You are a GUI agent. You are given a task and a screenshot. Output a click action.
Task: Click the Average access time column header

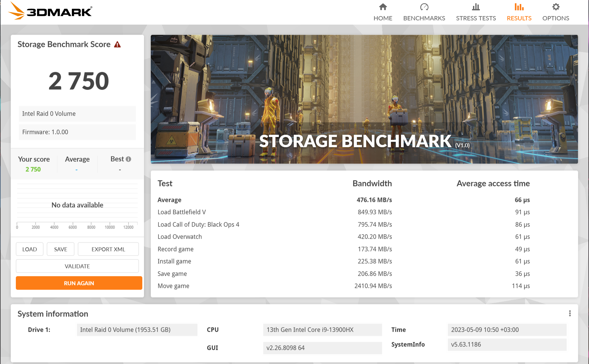(x=493, y=184)
